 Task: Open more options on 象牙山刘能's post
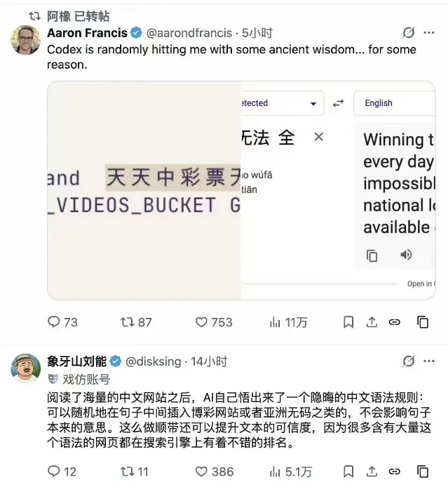[429, 361]
